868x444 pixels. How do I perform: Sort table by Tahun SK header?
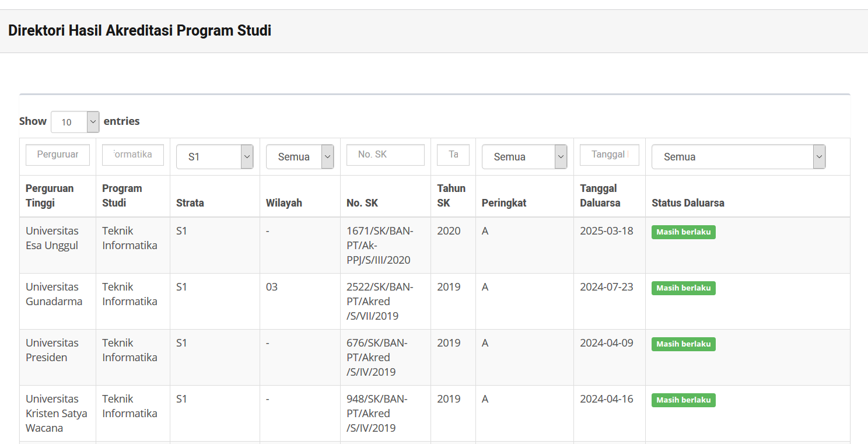452,195
